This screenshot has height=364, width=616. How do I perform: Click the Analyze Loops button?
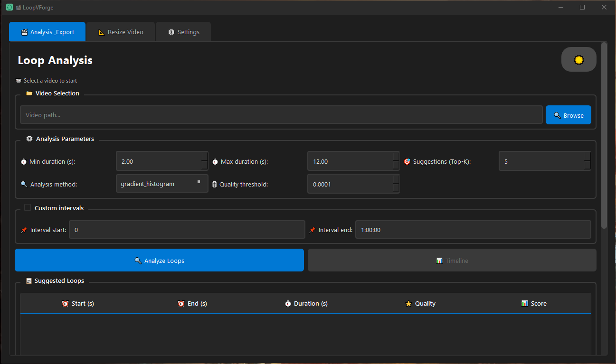(x=159, y=261)
